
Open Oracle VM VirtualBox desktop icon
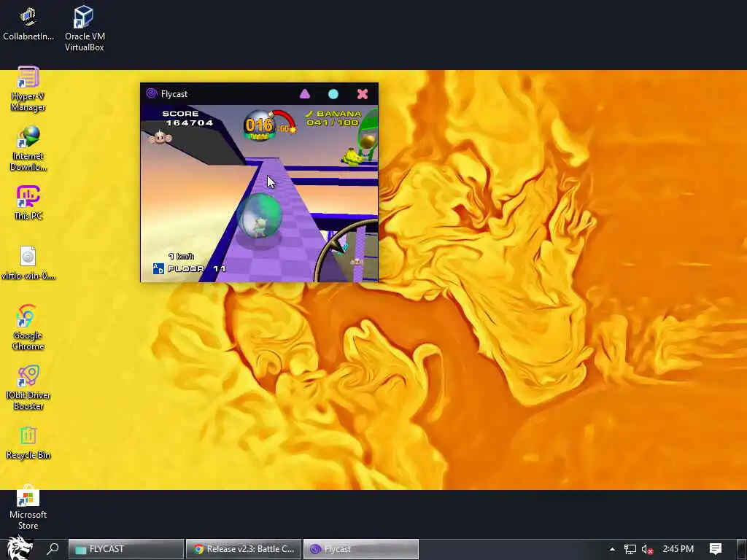tap(85, 28)
